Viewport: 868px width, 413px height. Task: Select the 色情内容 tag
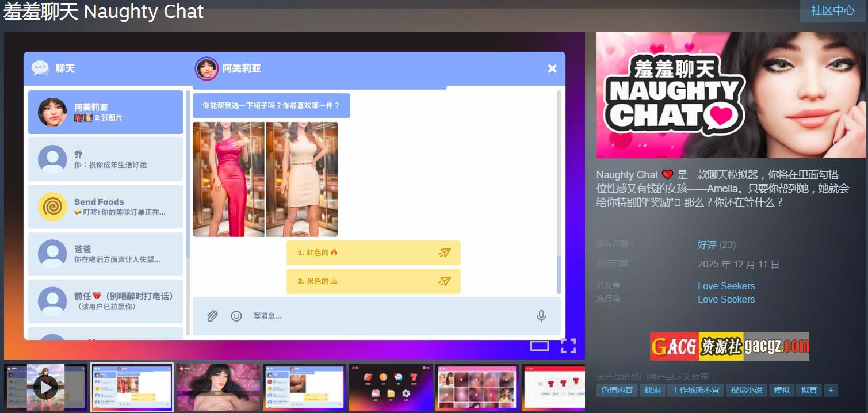point(617,390)
